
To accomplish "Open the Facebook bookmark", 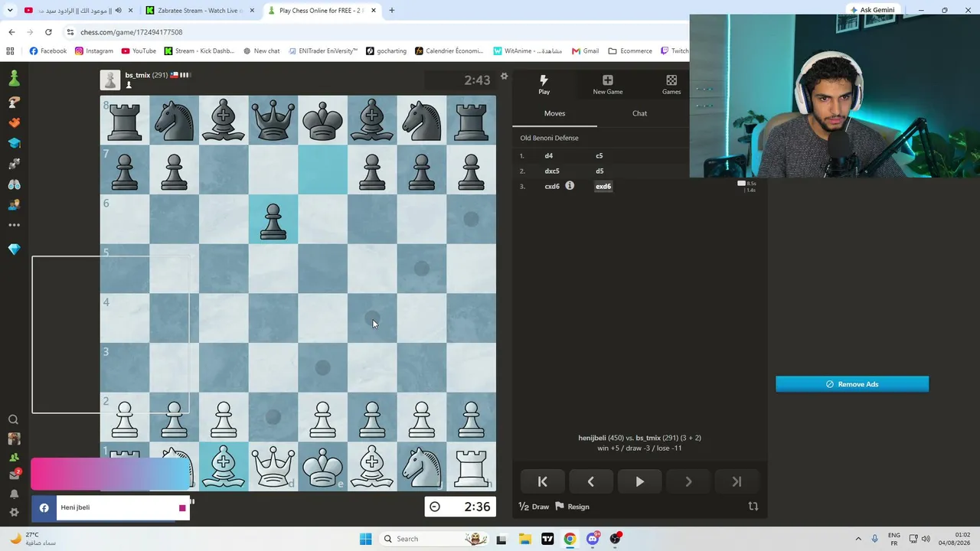I will [x=47, y=51].
